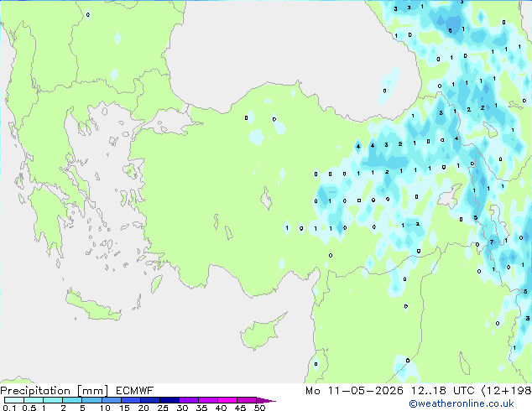This screenshot has width=532, height=411.
Task: Click the 2 to 5 mm legend swatch
Action: click(72, 400)
